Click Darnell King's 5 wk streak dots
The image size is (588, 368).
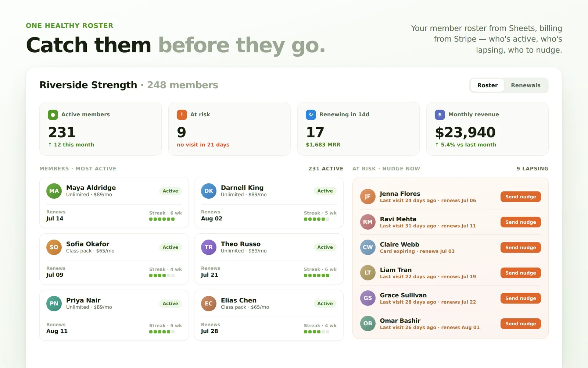tap(316, 219)
